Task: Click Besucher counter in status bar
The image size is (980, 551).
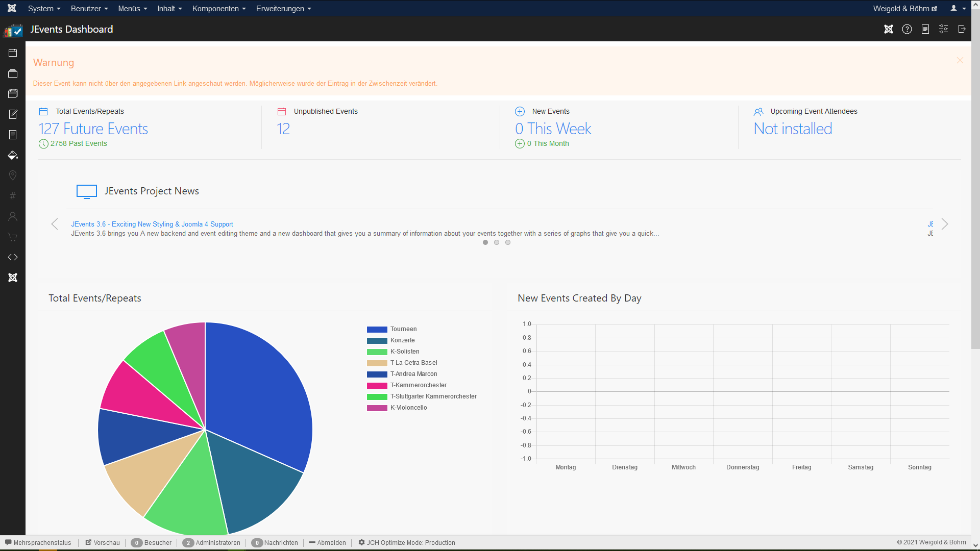Action: (152, 542)
